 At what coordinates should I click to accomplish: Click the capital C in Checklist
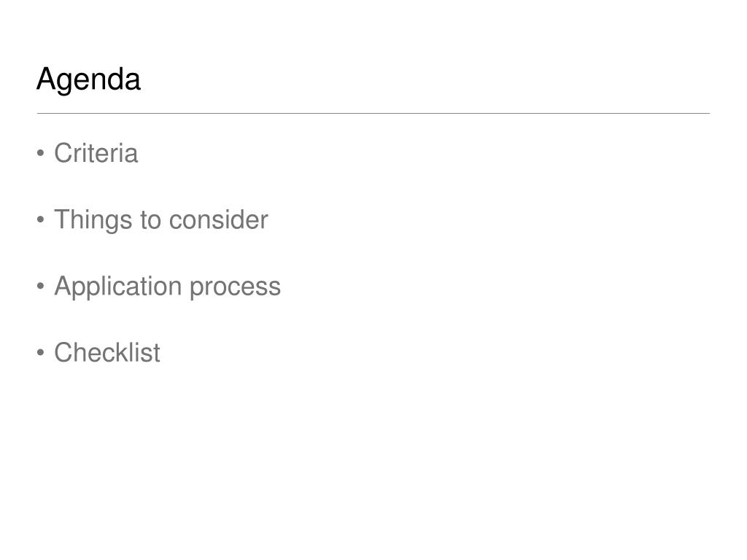[x=64, y=353]
